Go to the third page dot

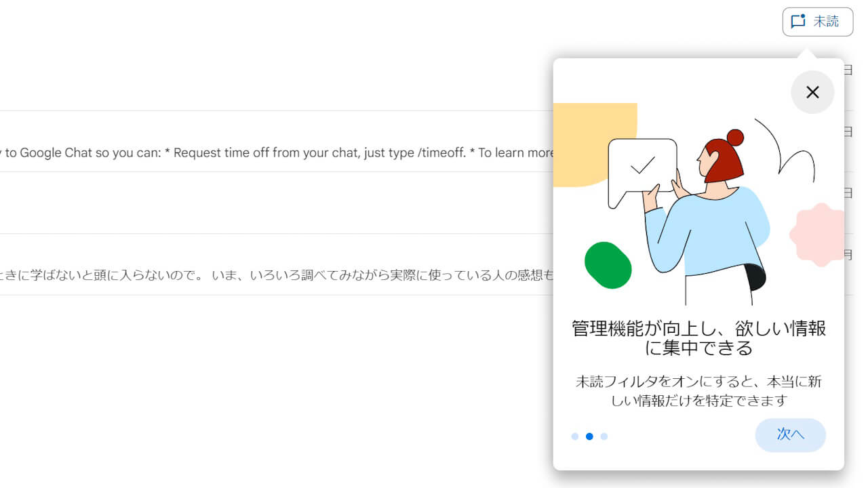pyautogui.click(x=604, y=436)
